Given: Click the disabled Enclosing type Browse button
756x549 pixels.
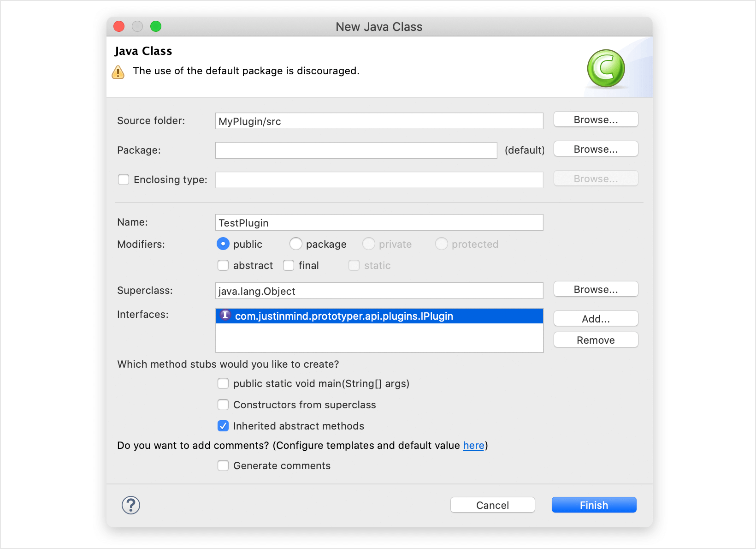Looking at the screenshot, I should point(596,179).
